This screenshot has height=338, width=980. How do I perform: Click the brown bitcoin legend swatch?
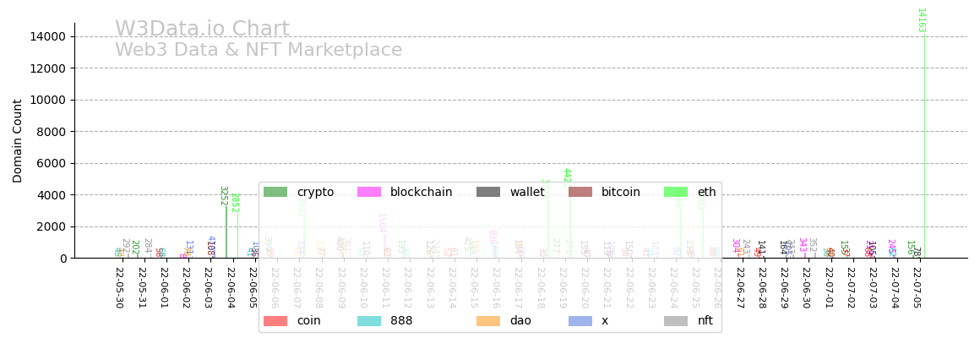coord(580,193)
